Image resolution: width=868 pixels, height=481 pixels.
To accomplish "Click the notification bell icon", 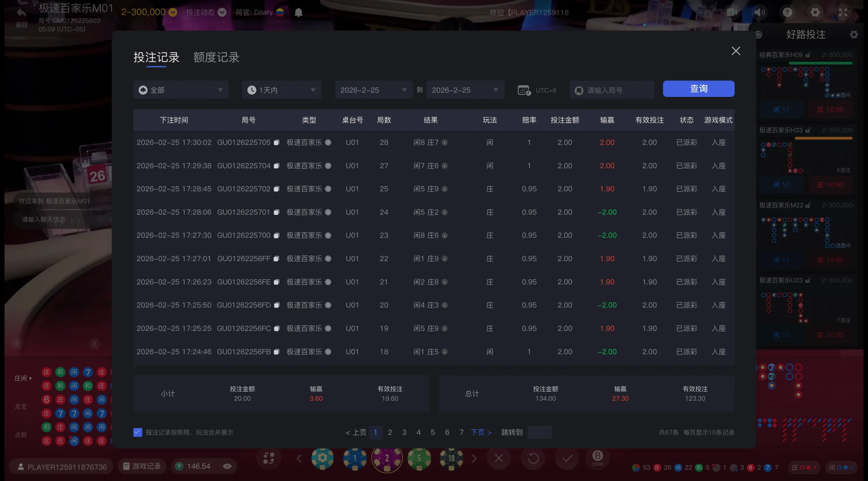I will point(298,13).
